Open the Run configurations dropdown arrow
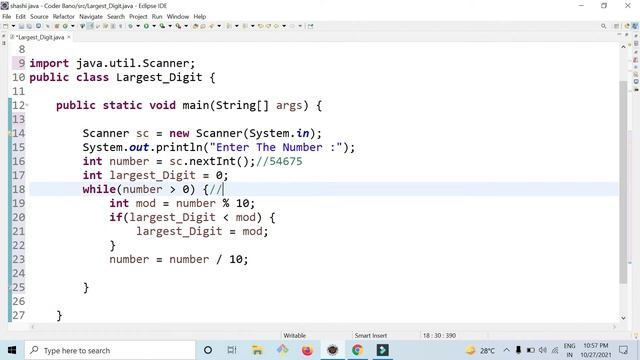Viewport: 640px width, 360px height. (x=154, y=26)
